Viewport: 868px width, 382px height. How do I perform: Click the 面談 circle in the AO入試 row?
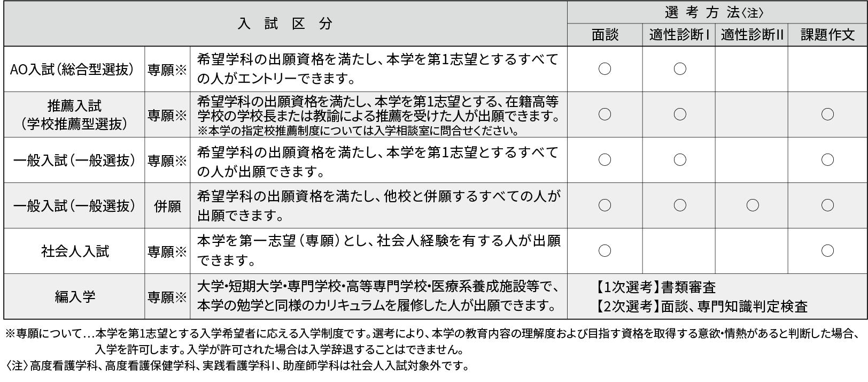[x=604, y=69]
